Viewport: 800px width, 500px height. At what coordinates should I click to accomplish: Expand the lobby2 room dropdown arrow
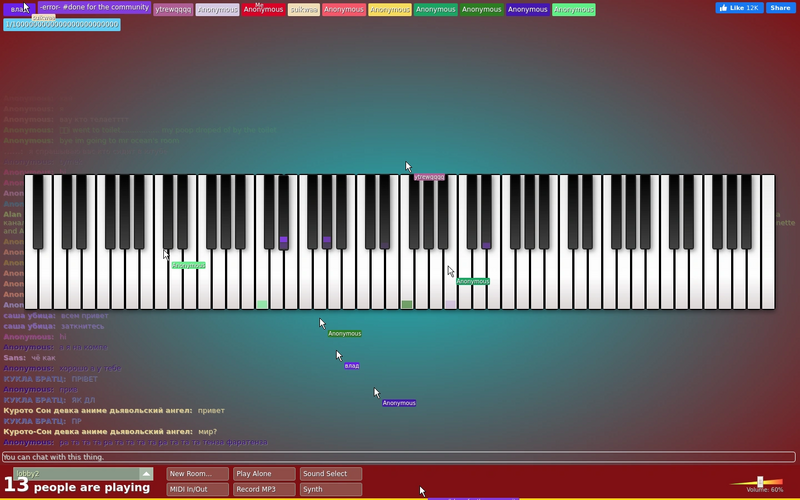(x=146, y=473)
